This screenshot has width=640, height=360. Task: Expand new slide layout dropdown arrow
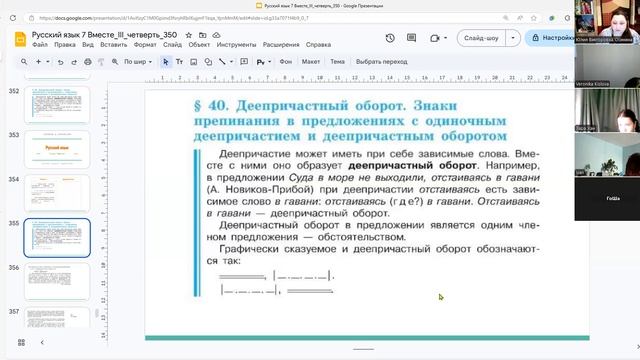click(48, 62)
